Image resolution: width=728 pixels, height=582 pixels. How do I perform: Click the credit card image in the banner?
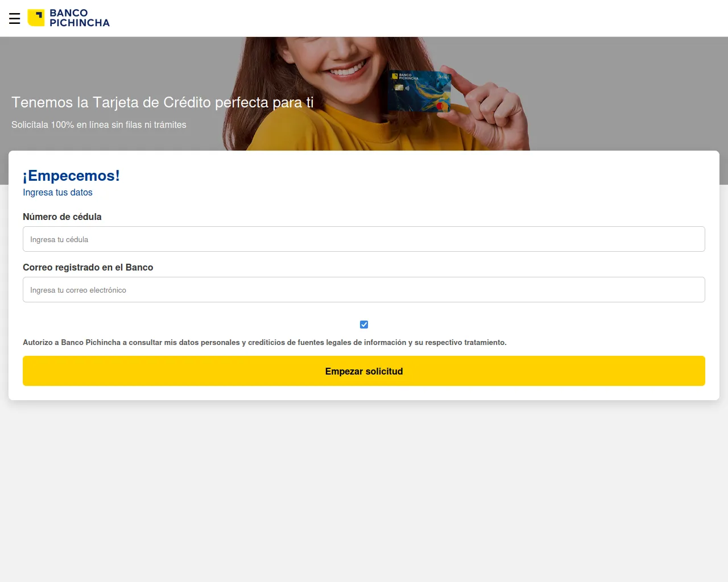(x=420, y=92)
